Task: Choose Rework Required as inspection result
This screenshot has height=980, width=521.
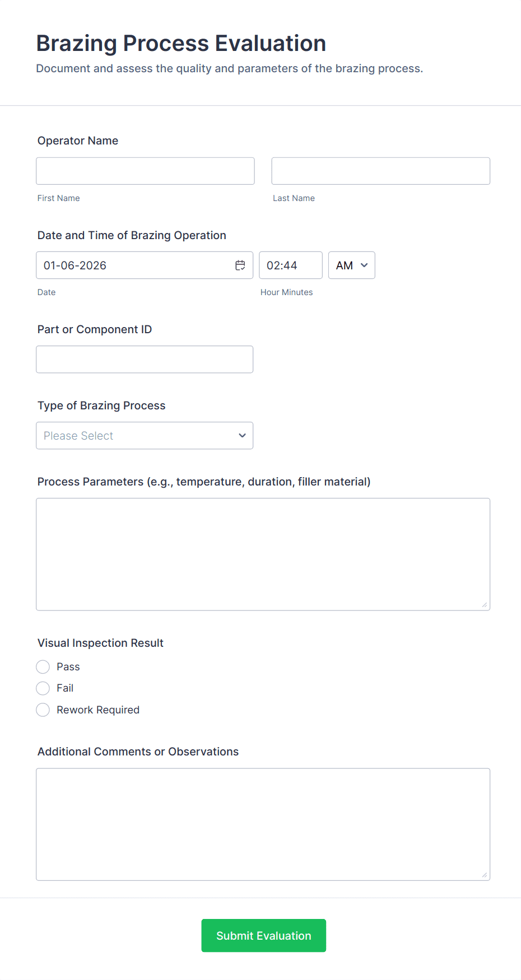Action: [x=43, y=710]
